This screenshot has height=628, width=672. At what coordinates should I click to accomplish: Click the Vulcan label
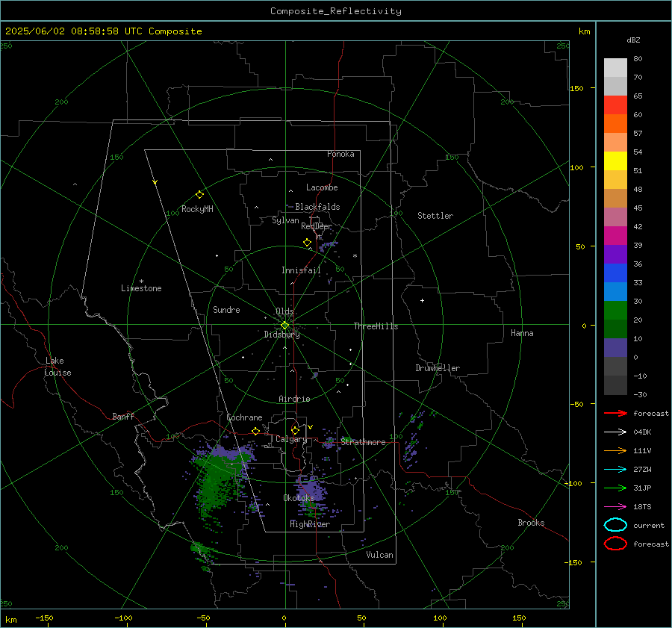tap(379, 555)
